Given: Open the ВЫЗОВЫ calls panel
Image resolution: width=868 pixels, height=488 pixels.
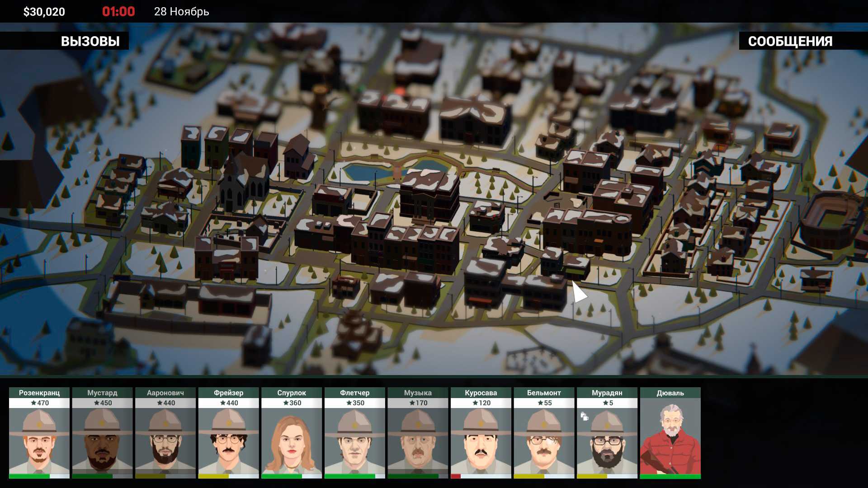Looking at the screenshot, I should tap(90, 41).
